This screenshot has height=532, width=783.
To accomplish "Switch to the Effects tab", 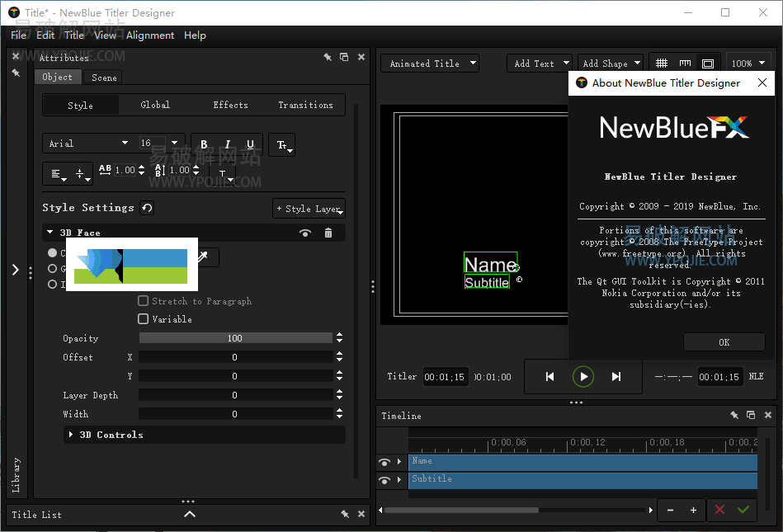I will [x=230, y=105].
